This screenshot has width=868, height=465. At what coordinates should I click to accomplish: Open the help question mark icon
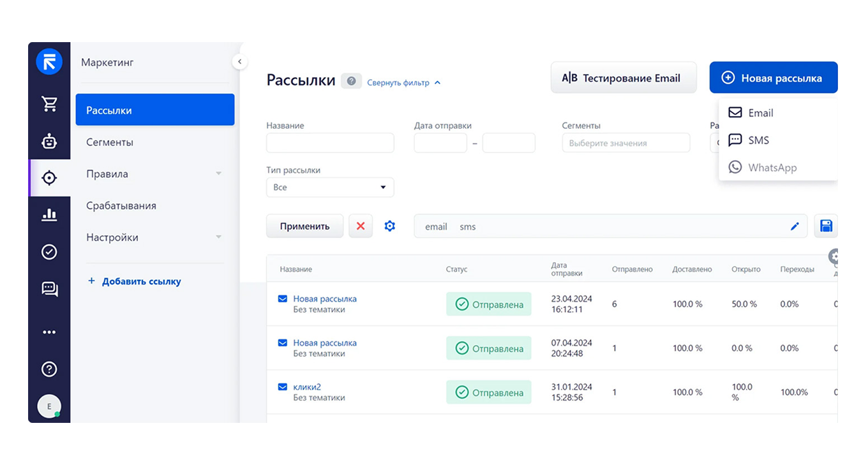click(x=49, y=369)
